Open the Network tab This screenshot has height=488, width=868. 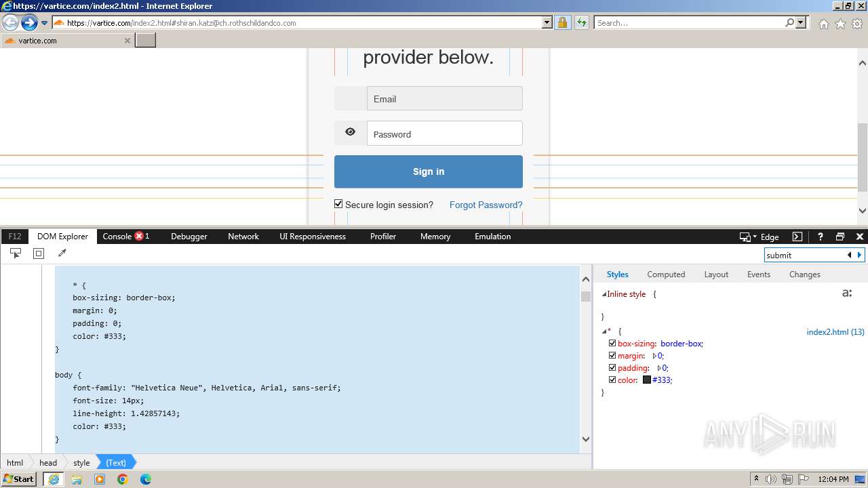point(243,237)
